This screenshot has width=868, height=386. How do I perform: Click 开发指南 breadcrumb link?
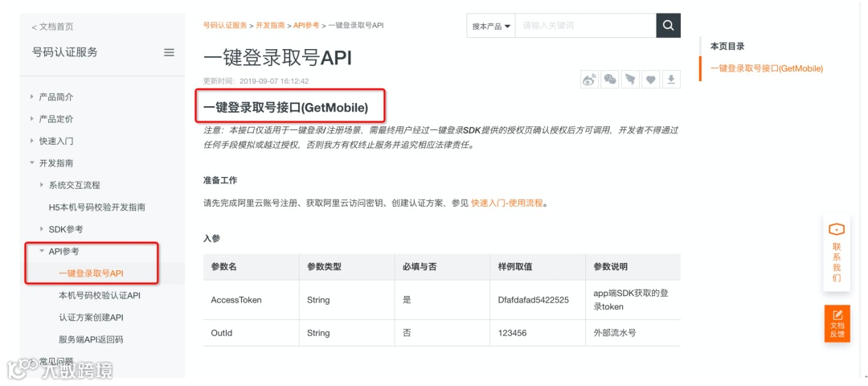tap(270, 26)
